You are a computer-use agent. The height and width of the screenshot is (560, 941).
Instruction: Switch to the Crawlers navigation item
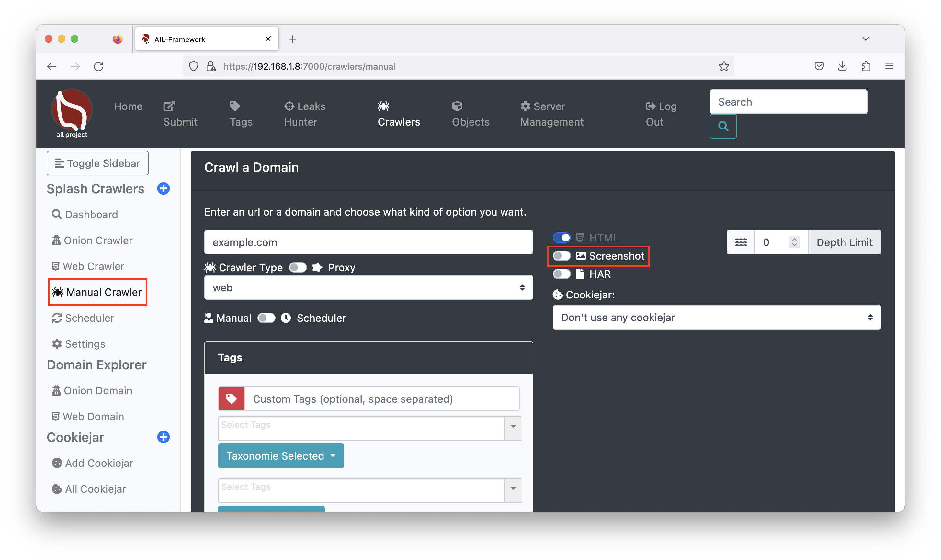pyautogui.click(x=399, y=114)
